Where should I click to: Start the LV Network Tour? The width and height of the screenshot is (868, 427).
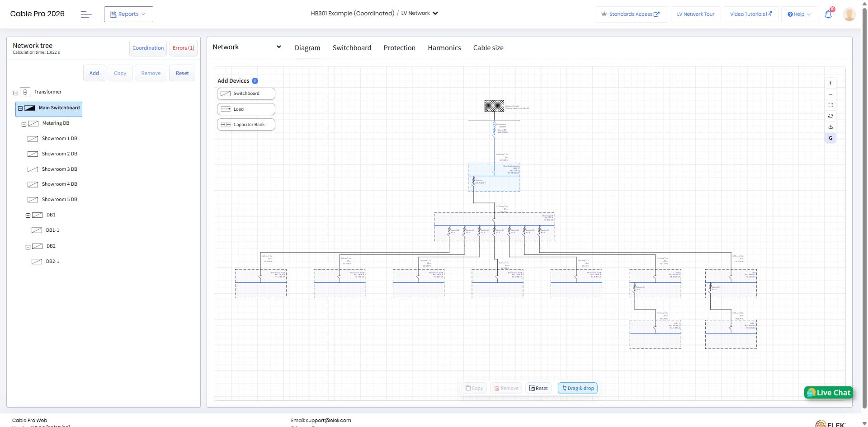point(696,14)
